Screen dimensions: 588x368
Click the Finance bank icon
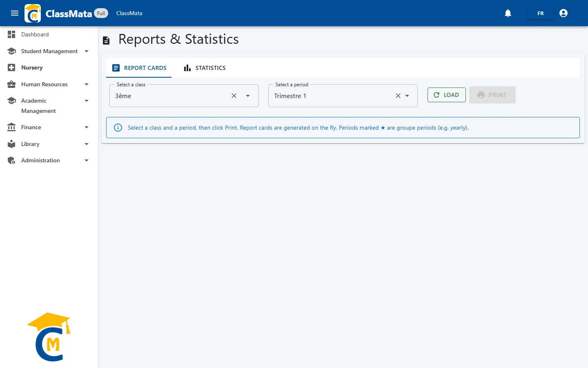(11, 127)
